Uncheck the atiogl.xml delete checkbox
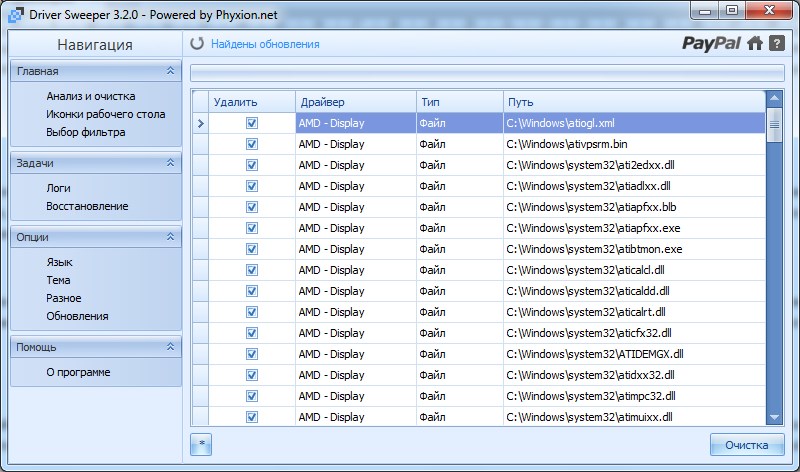Screen dimensions: 800x472 click(252, 123)
